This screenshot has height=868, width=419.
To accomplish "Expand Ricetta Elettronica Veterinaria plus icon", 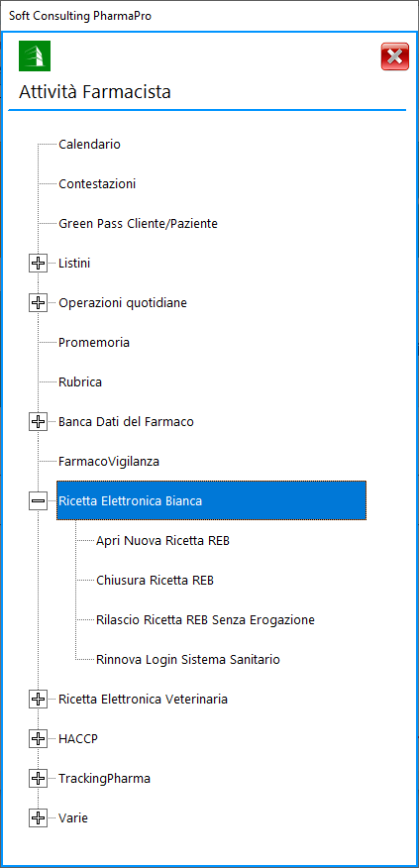I will point(38,700).
